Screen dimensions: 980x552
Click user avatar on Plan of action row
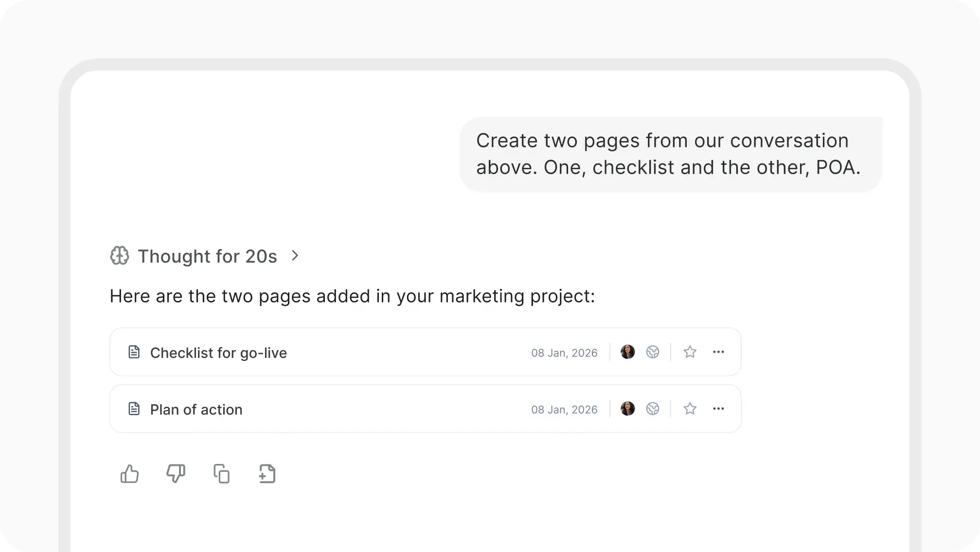(628, 409)
